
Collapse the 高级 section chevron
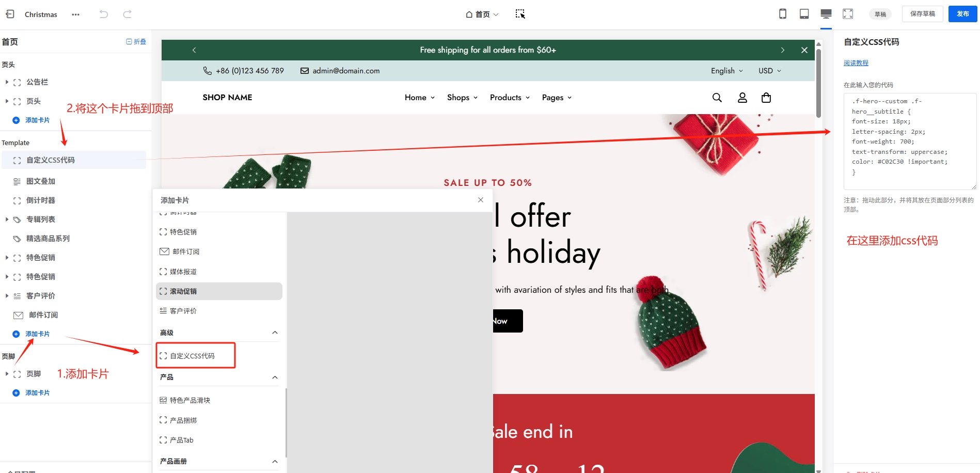275,333
